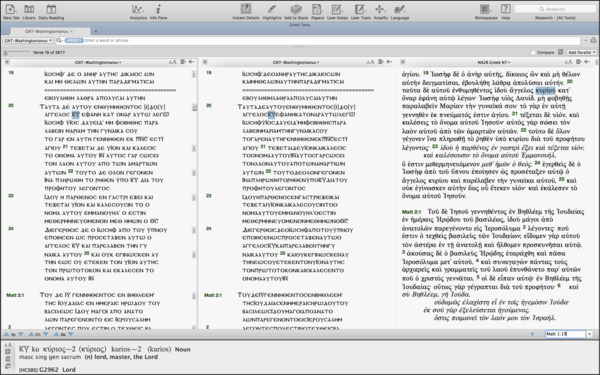Open the NA28 Greek NT module menu

tap(494, 62)
